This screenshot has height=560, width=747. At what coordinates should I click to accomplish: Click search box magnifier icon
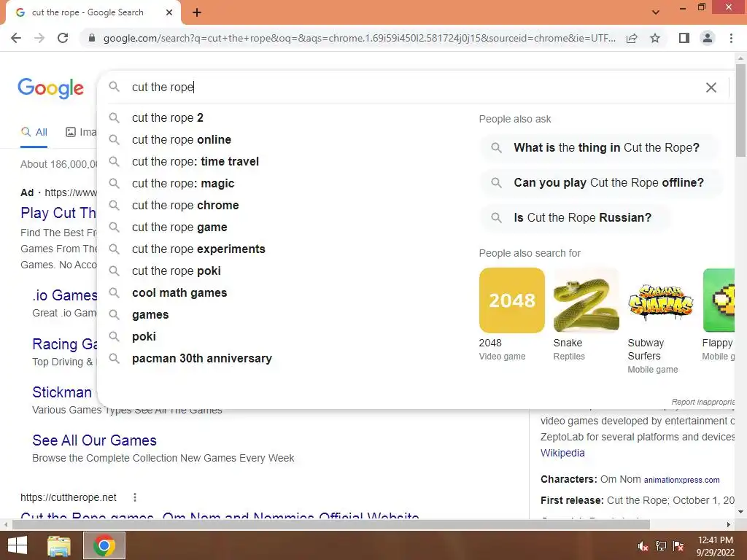(114, 87)
